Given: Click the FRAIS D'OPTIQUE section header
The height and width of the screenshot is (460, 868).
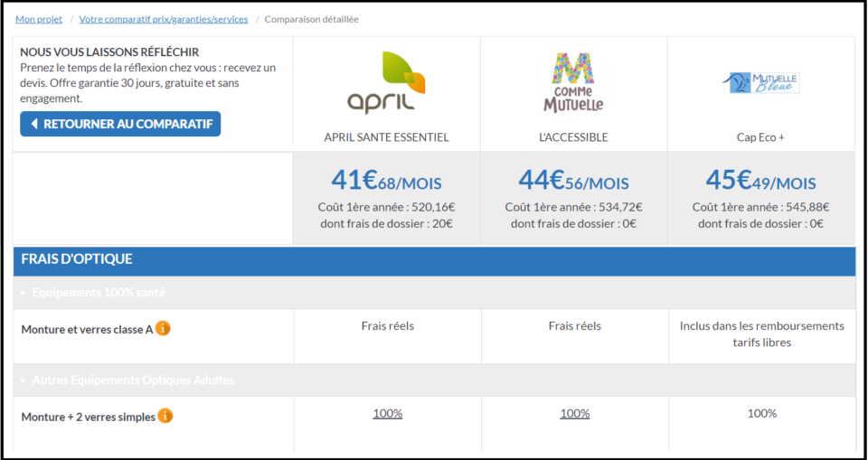Looking at the screenshot, I should (435, 262).
